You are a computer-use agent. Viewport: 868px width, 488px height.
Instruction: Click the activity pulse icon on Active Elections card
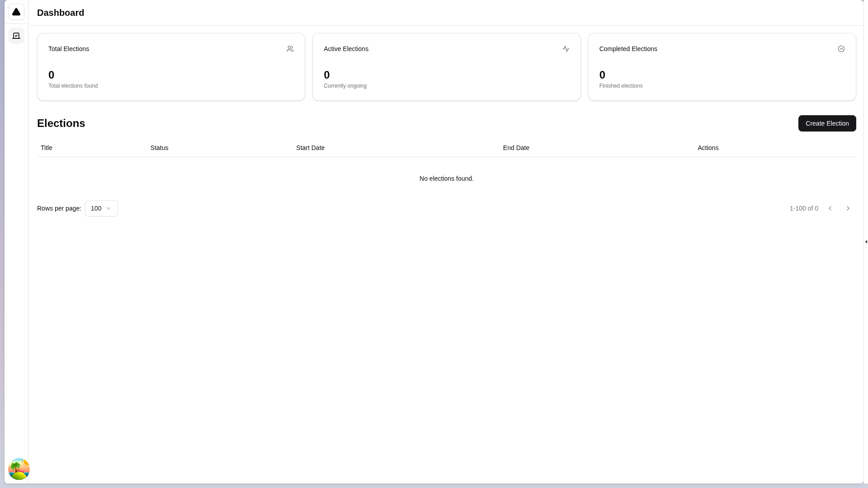coord(566,49)
